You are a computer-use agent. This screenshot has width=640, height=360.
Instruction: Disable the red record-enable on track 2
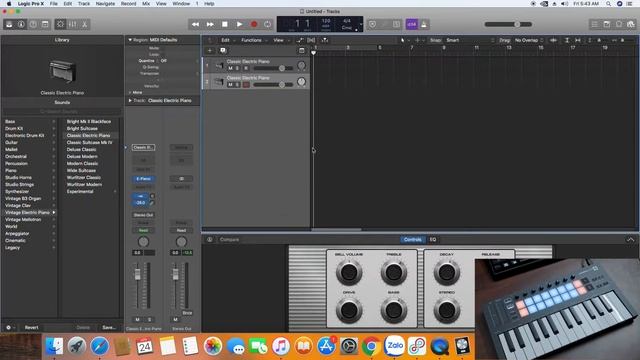click(x=246, y=84)
